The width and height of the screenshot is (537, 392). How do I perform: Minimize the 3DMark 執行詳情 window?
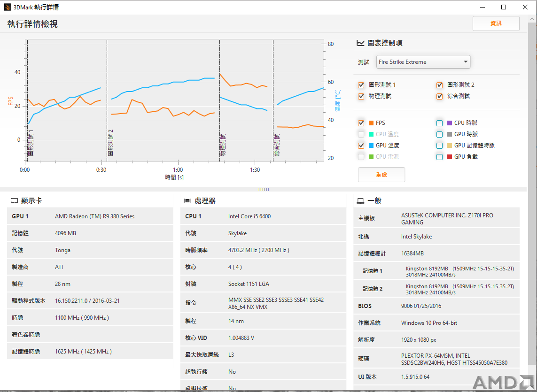(483, 7)
